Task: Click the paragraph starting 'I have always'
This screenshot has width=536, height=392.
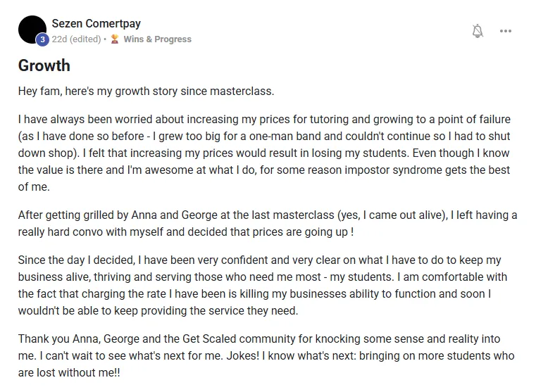Action: 264,153
